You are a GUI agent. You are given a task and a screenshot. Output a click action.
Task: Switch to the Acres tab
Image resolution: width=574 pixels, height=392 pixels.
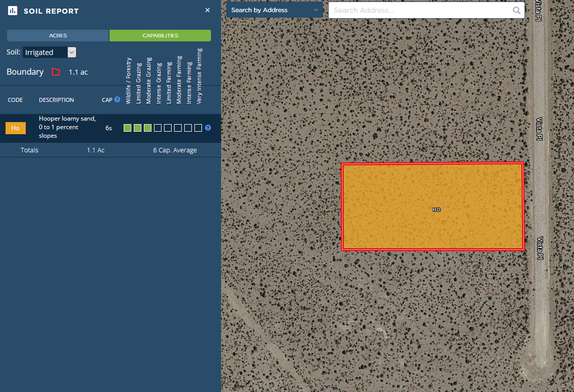pyautogui.click(x=58, y=36)
